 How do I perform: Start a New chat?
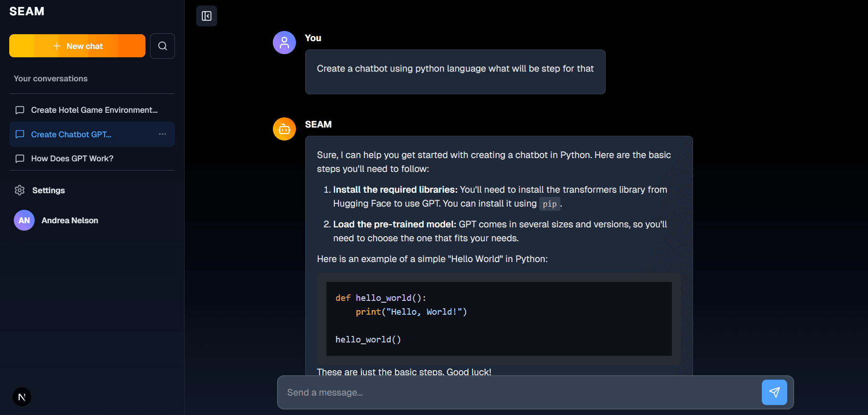pyautogui.click(x=77, y=46)
